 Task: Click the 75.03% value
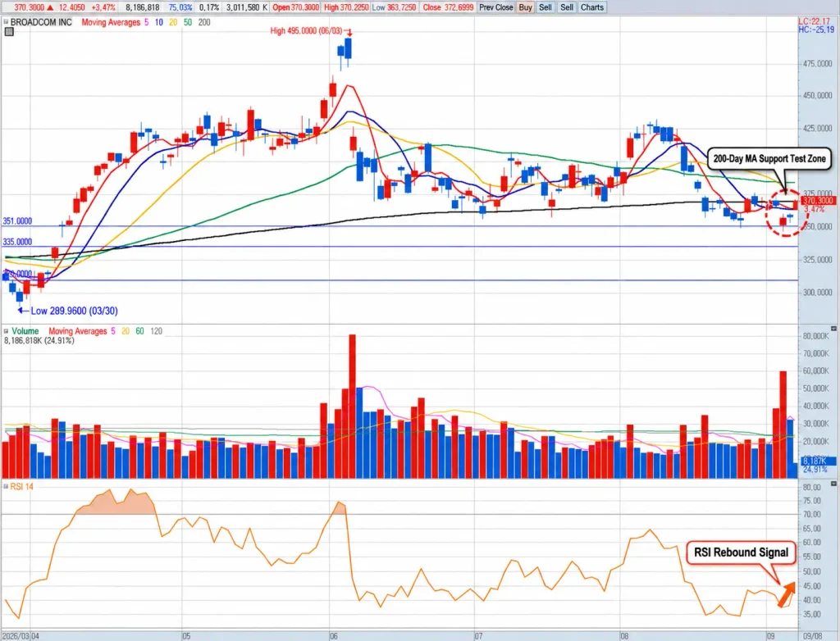click(180, 7)
